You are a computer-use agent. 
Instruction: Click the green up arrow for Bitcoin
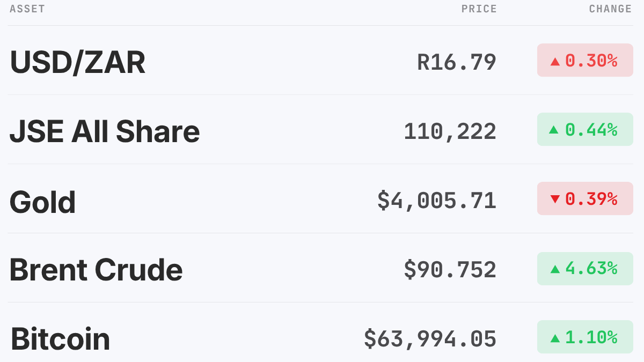click(555, 338)
